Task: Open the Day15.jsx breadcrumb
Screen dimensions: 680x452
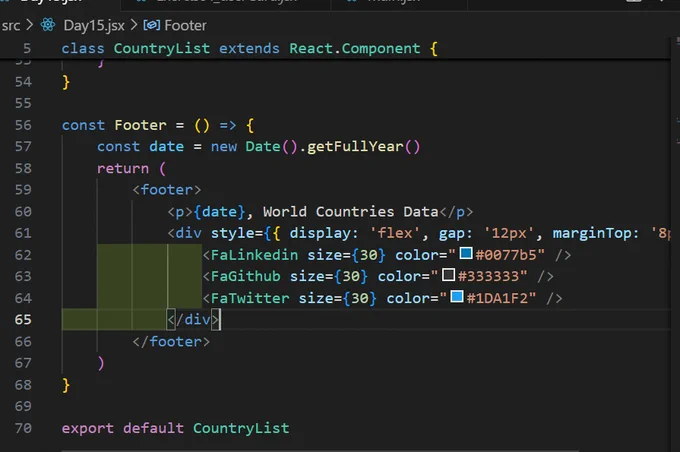Action: [x=94, y=26]
